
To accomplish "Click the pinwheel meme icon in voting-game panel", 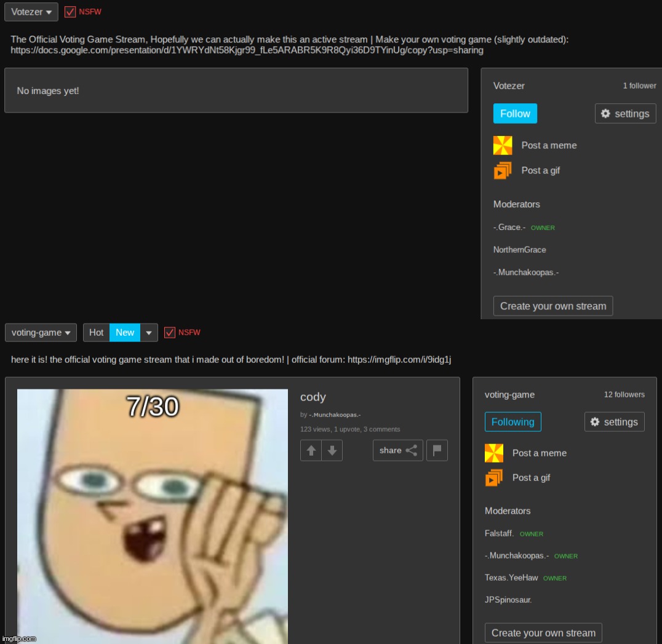I will click(494, 453).
